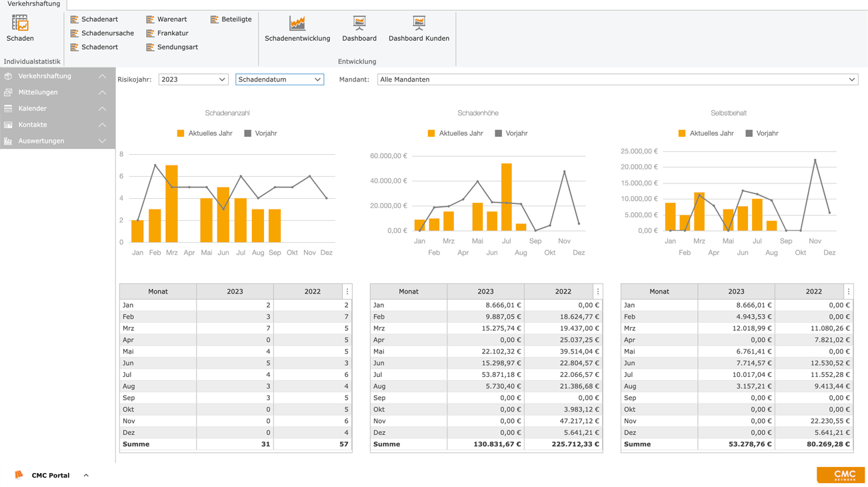The image size is (868, 487).
Task: Click the CMC Network logo
Action: 841,475
